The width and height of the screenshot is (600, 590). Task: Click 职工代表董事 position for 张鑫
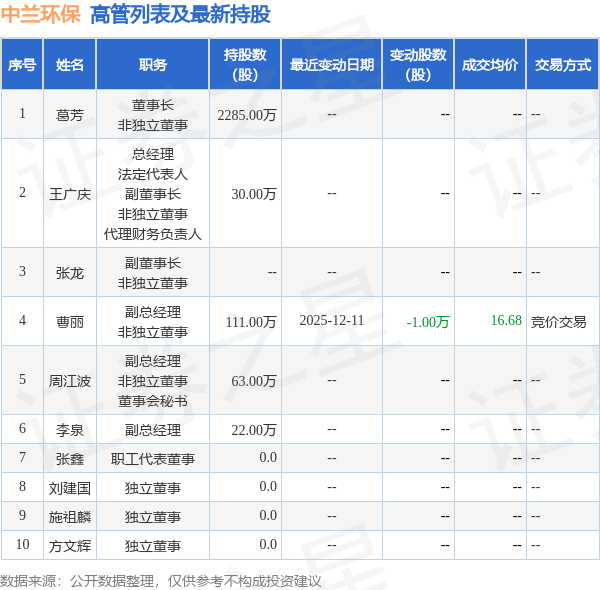click(153, 459)
